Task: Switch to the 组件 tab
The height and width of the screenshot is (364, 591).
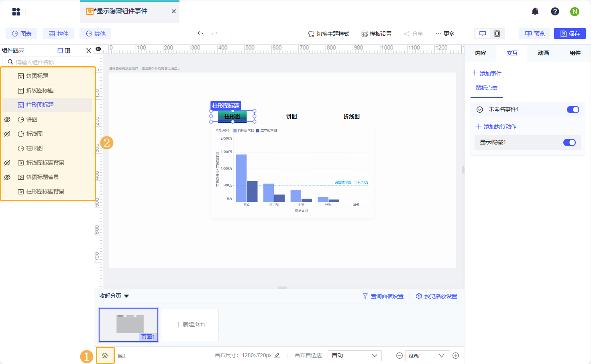Action: tap(575, 53)
